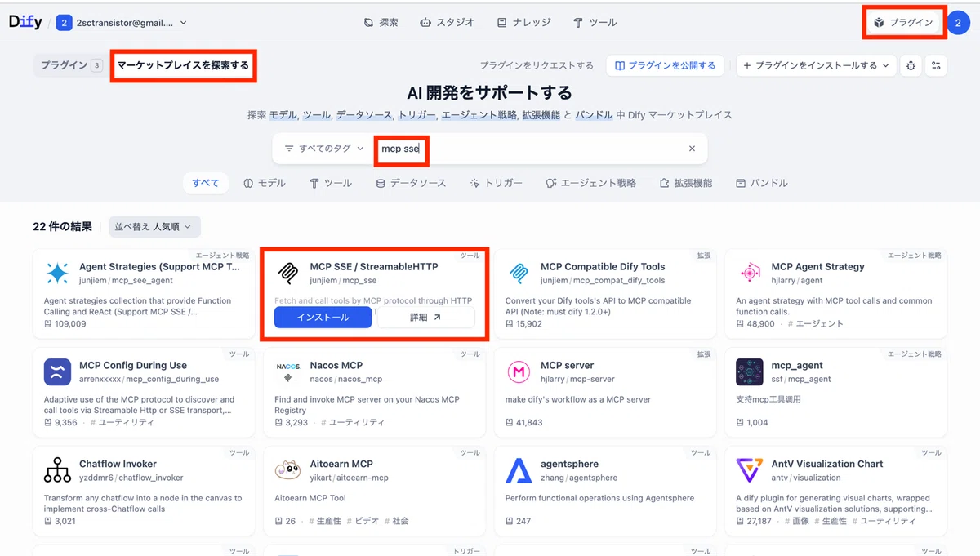Image resolution: width=980 pixels, height=556 pixels.
Task: Click ユーティリティ tag on AntV card
Action: (x=883, y=521)
